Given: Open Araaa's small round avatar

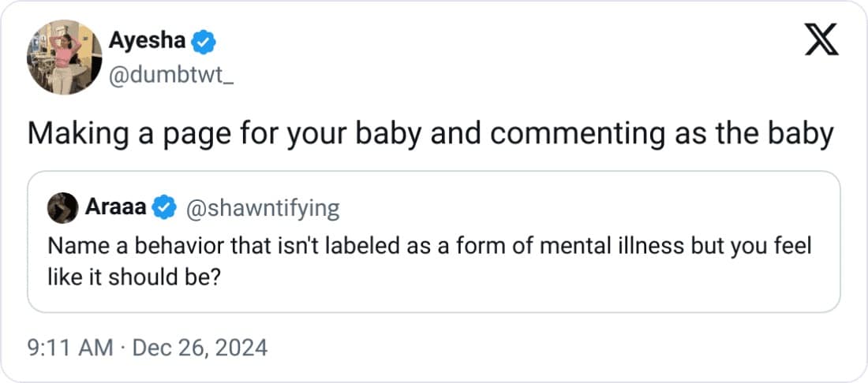Looking at the screenshot, I should (x=62, y=208).
